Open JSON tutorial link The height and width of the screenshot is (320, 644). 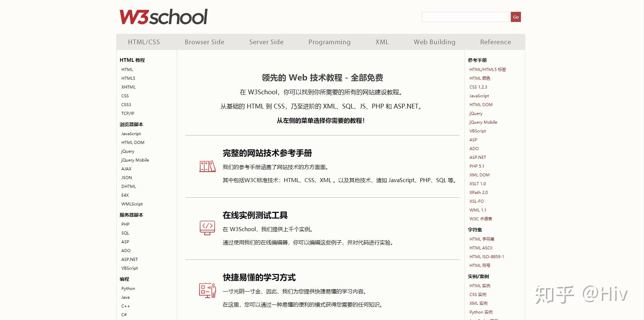126,177
